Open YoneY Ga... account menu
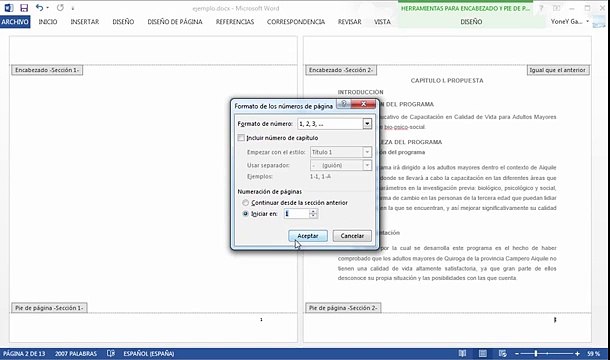Image resolution: width=610 pixels, height=360 pixels. click(x=570, y=21)
